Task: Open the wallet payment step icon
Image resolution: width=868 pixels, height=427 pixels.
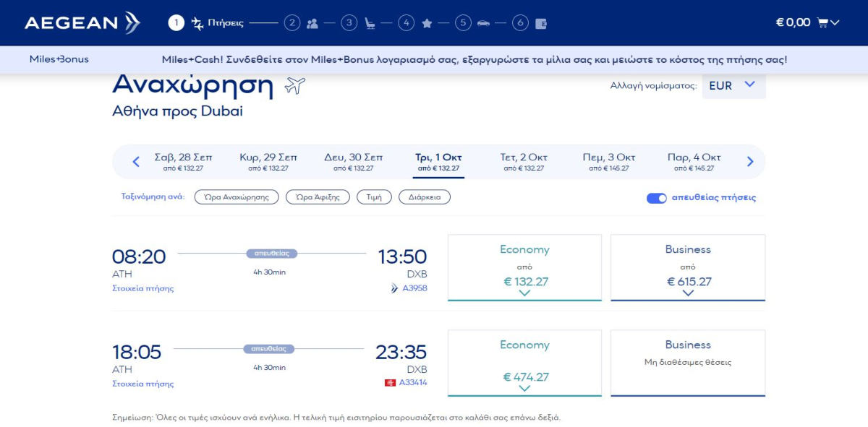Action: [540, 23]
